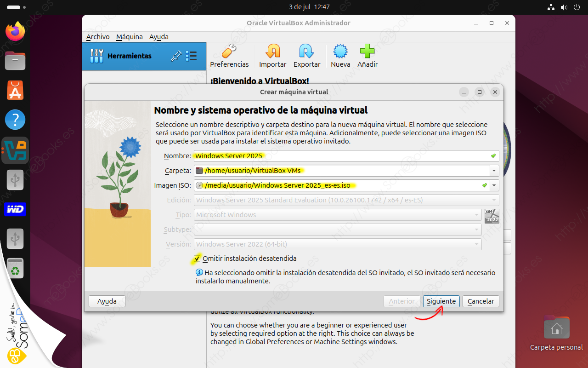Image resolution: width=588 pixels, height=368 pixels.
Task: Open the Ayuda menu in menubar
Action: click(158, 37)
